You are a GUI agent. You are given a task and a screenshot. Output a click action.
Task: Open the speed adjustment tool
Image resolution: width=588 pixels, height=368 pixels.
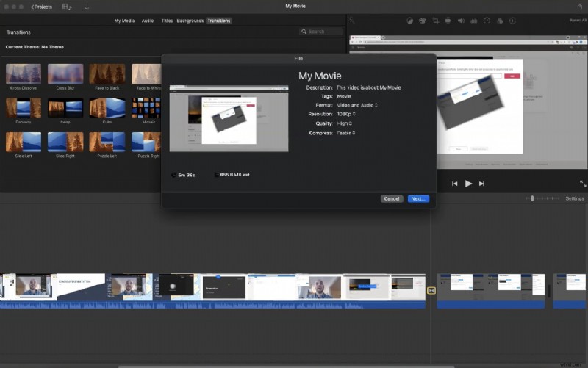(487, 21)
